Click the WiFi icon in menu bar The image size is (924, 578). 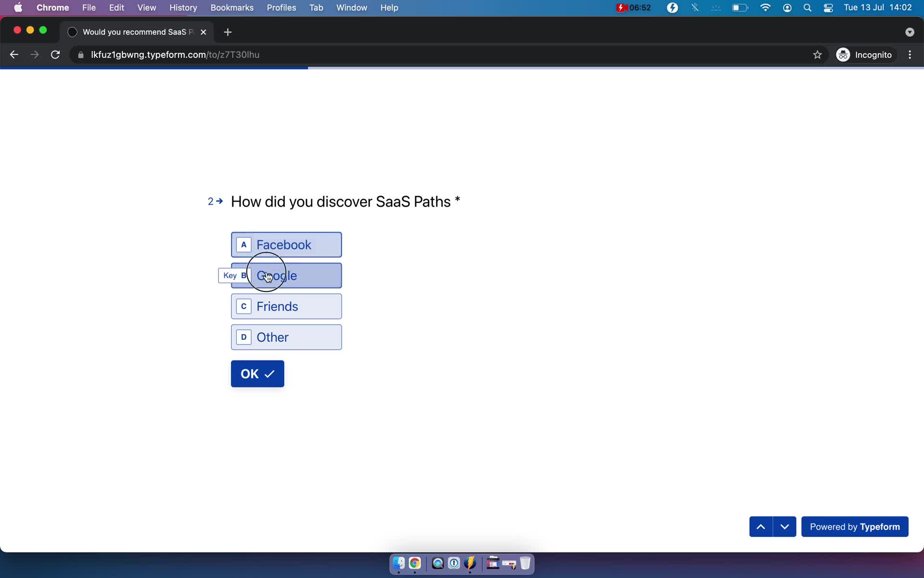(x=765, y=7)
